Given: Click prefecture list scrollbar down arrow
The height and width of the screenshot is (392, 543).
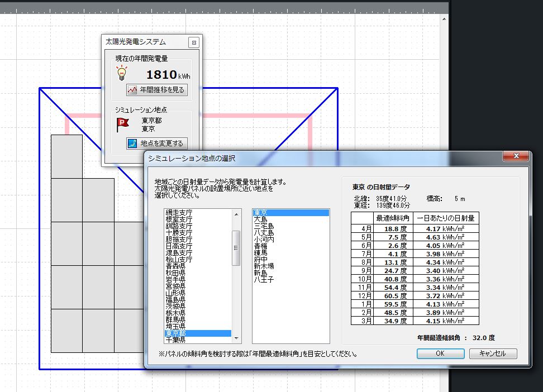Looking at the screenshot, I should coord(236,338).
